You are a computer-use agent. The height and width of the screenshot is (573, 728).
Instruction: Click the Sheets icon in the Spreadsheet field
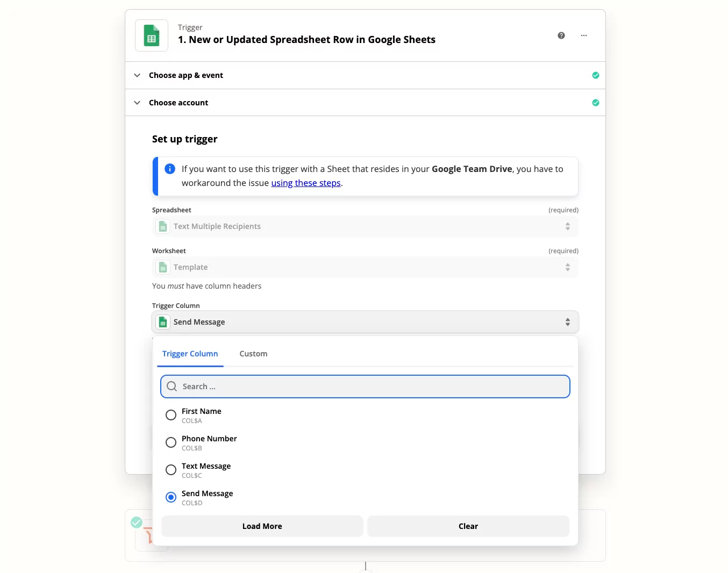[162, 226]
